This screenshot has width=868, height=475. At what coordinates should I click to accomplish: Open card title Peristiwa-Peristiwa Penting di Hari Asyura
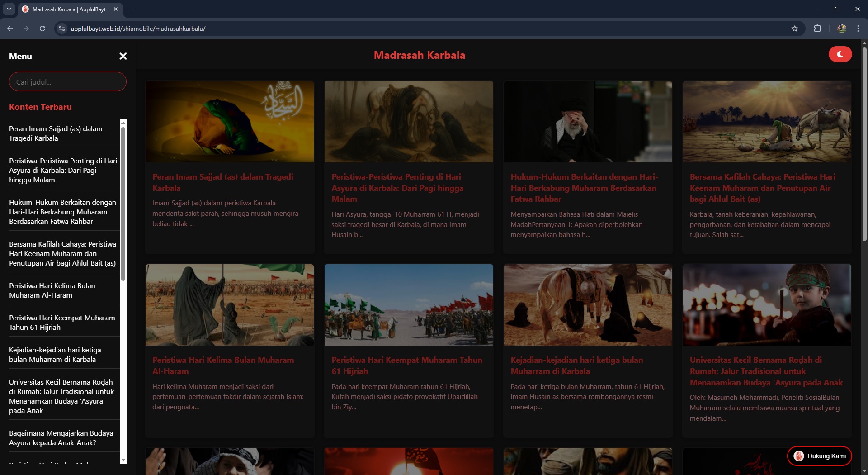(x=398, y=188)
